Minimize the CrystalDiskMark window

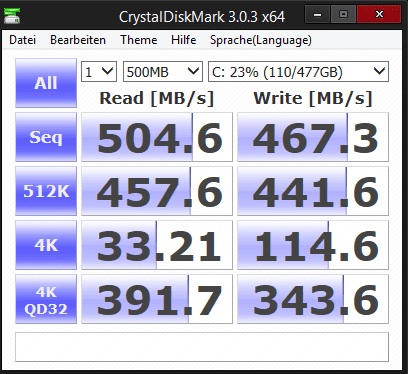pos(317,15)
